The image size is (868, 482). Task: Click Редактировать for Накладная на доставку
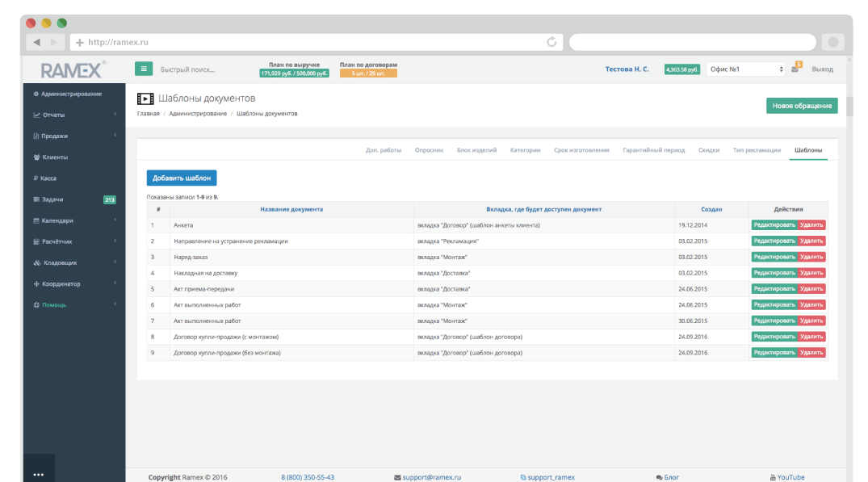click(x=774, y=273)
